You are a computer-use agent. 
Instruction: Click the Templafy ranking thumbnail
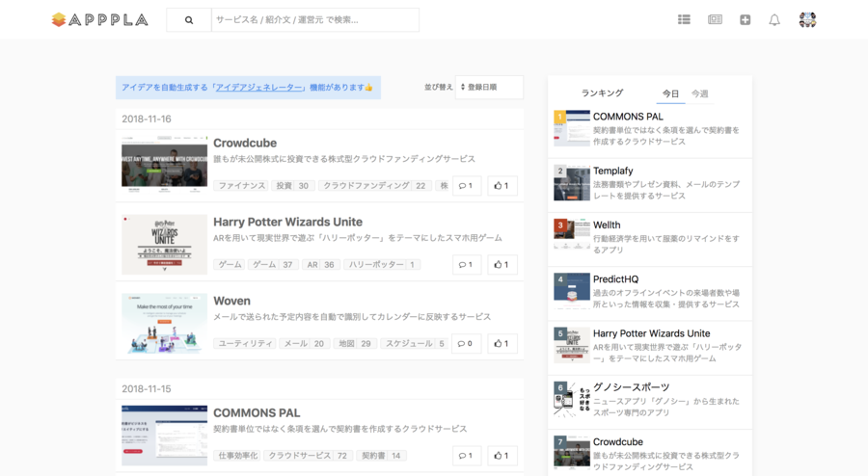pyautogui.click(x=572, y=182)
